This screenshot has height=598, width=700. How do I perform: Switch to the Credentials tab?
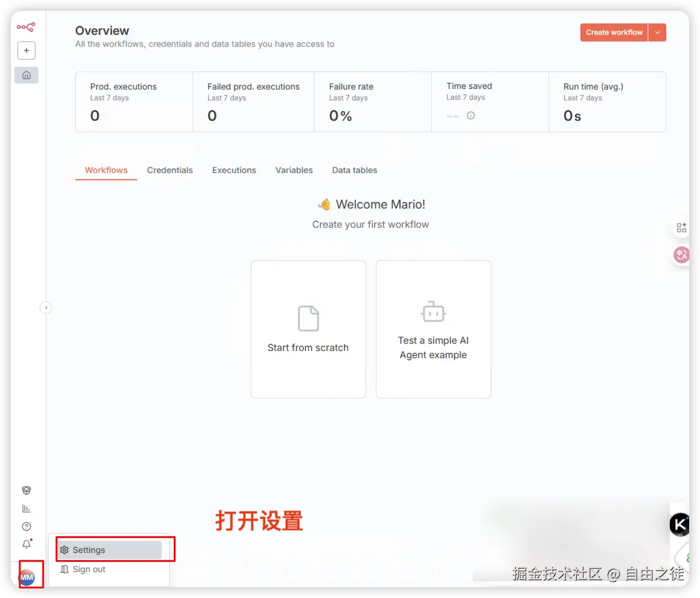pos(170,170)
